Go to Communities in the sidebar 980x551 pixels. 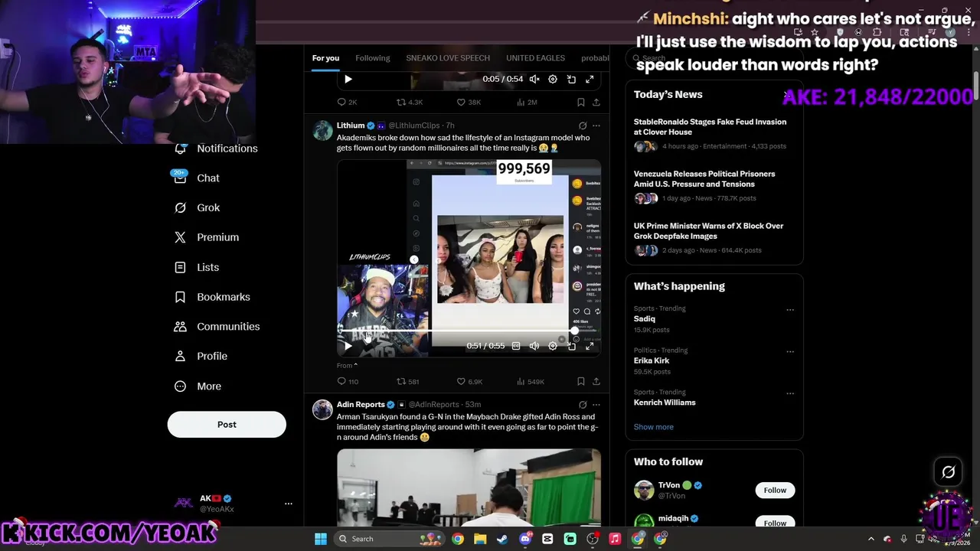point(217,326)
